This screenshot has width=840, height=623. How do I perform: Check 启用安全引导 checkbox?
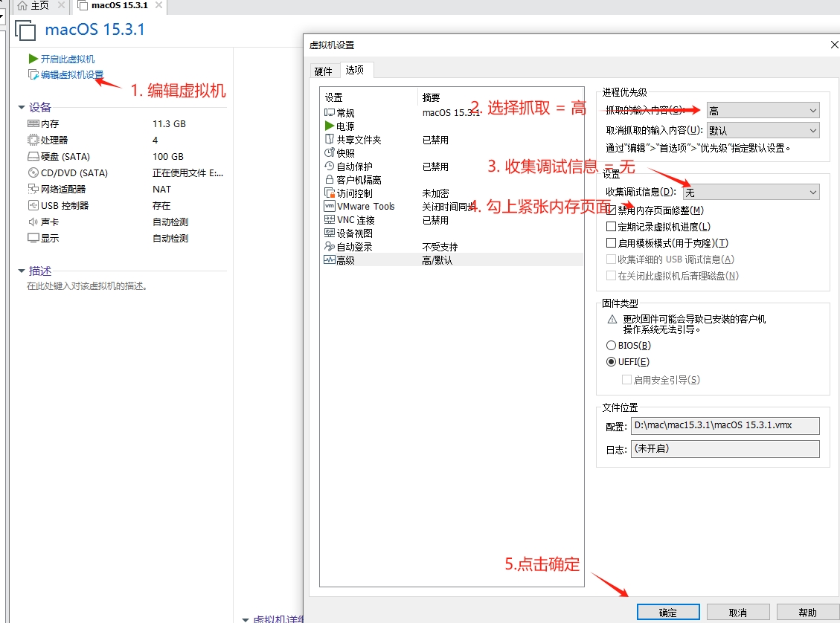(x=626, y=379)
